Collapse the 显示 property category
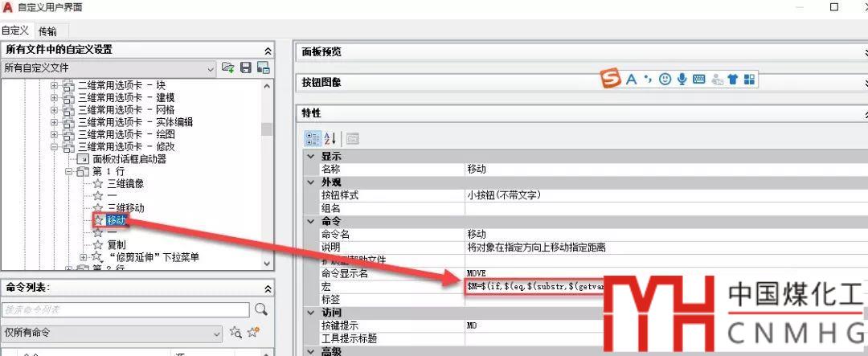868x356 pixels. [x=310, y=157]
